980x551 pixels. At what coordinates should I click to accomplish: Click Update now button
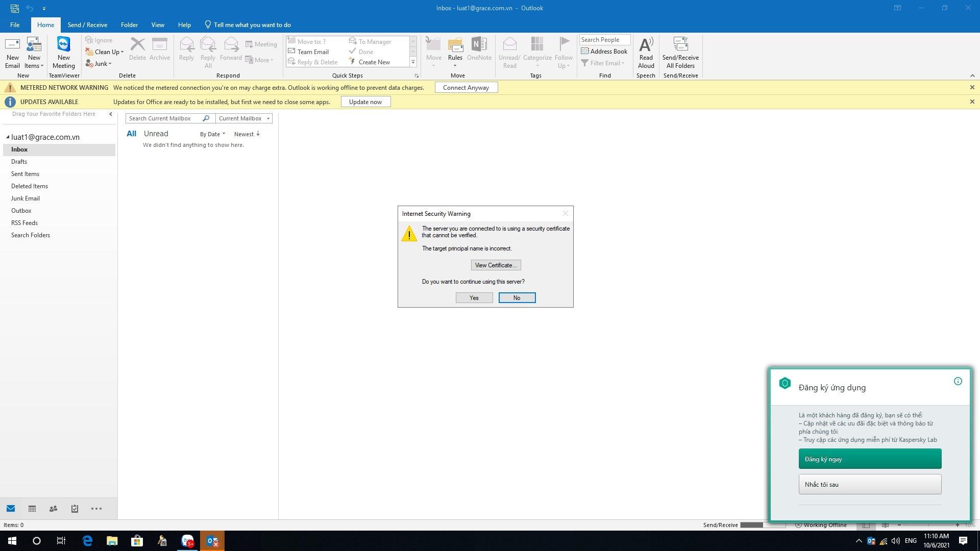(365, 102)
